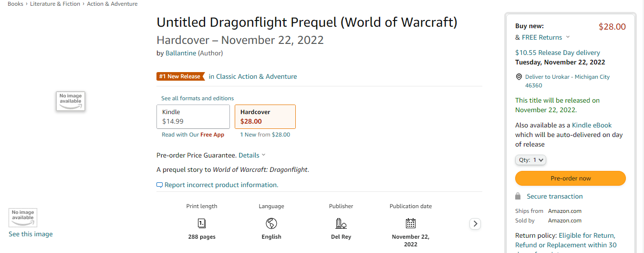Click the Secure transaction lock icon
Viewport: 644px width, 253px height.
[x=518, y=196]
